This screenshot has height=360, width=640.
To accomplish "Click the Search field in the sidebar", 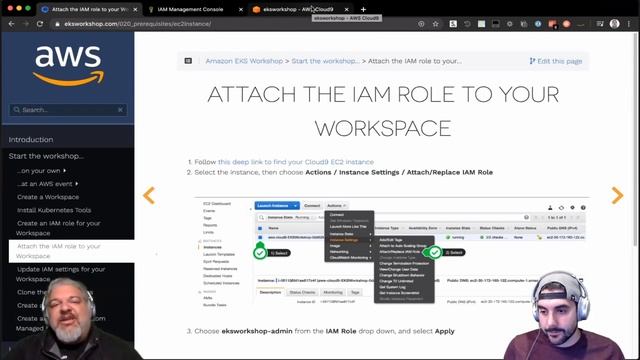I will coord(68,109).
